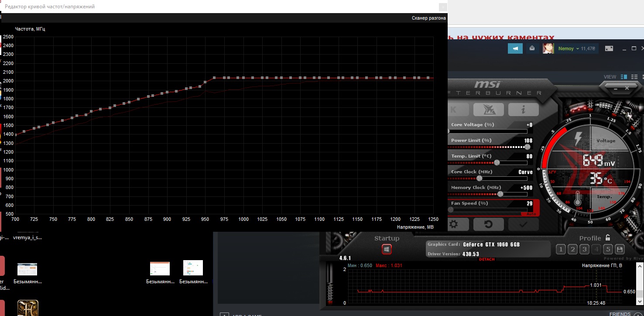This screenshot has height=316, width=644.
Task: Open Steam announcements megaphone icon
Action: [515, 48]
